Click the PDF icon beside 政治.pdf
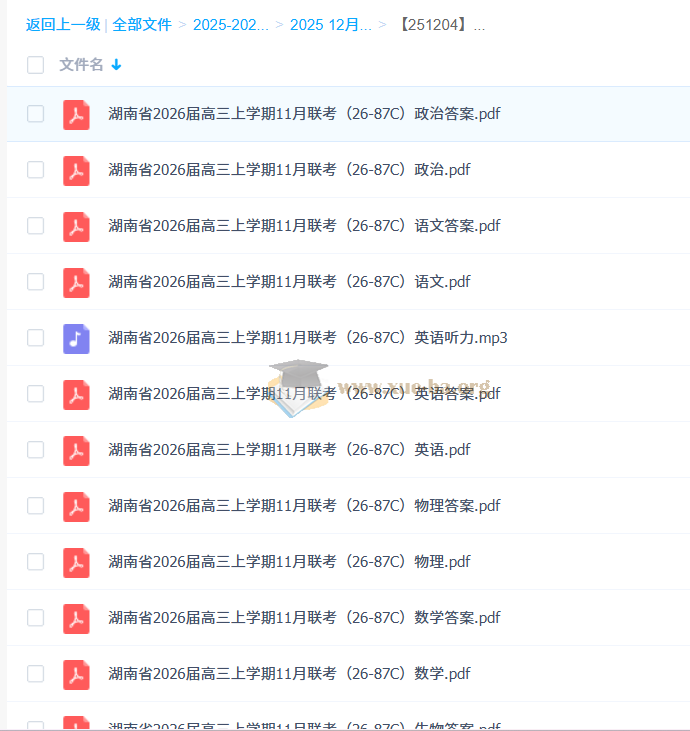 tap(76, 170)
